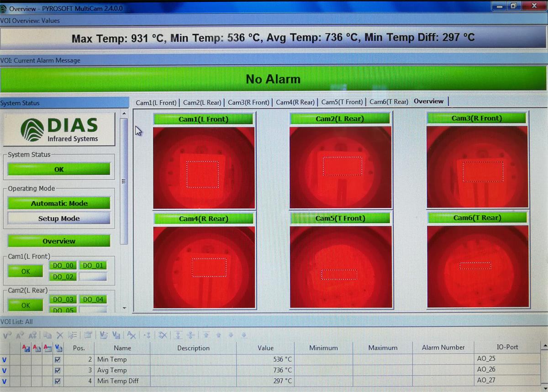Image resolution: width=548 pixels, height=392 pixels.
Task: Click the Cam6(T Rear) thermal image
Action: click(x=478, y=266)
